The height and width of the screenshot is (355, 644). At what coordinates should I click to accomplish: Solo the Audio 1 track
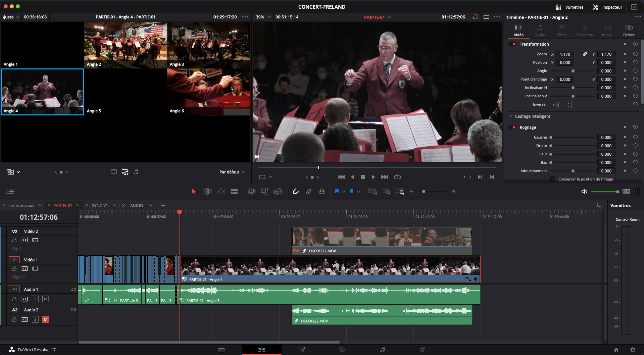tap(35, 299)
